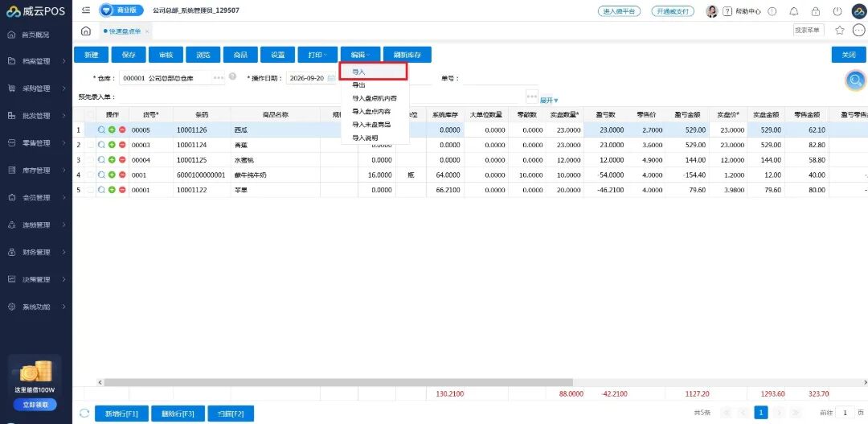Click the horizontal table scrollbar
The image size is (868, 424).
click(338, 382)
